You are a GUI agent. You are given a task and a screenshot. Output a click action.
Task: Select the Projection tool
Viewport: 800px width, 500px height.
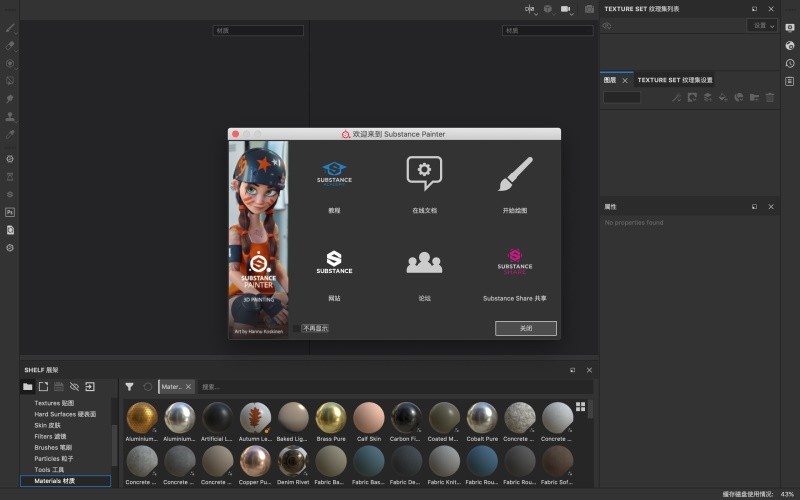coord(10,63)
